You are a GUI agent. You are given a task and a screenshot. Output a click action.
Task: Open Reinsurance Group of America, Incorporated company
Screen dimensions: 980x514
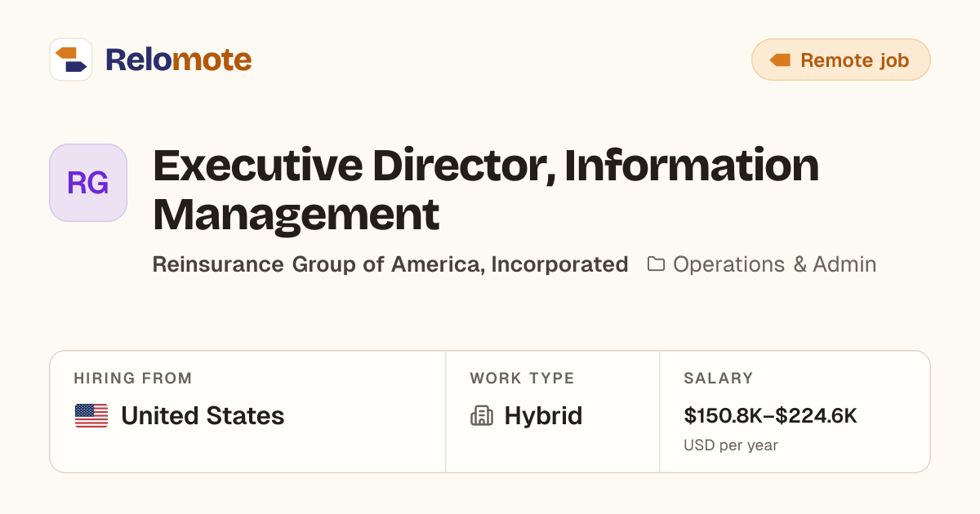pyautogui.click(x=390, y=264)
